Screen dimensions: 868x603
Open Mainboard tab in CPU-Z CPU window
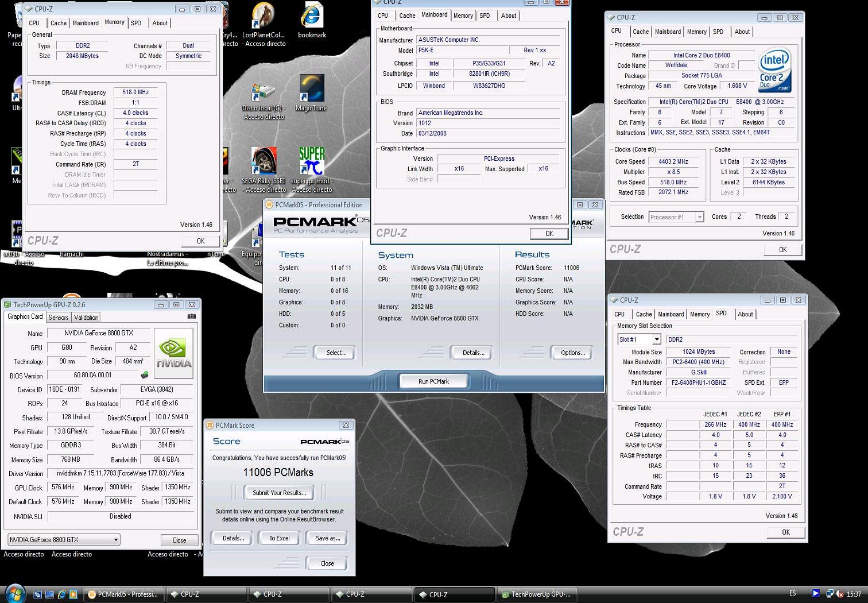pos(668,32)
